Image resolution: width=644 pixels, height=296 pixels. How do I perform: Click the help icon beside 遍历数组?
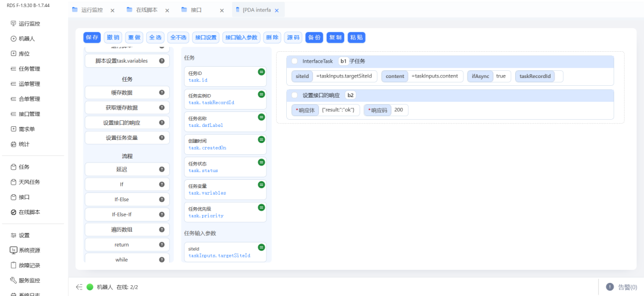click(x=162, y=229)
